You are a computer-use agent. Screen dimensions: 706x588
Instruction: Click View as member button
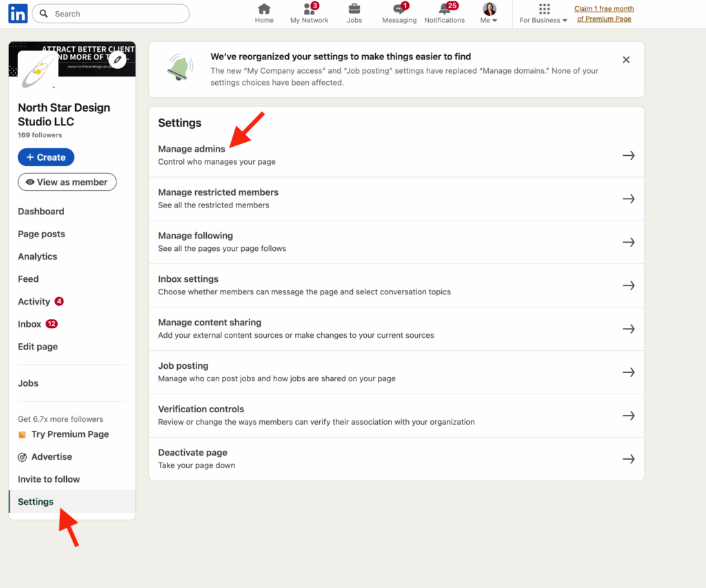point(67,182)
